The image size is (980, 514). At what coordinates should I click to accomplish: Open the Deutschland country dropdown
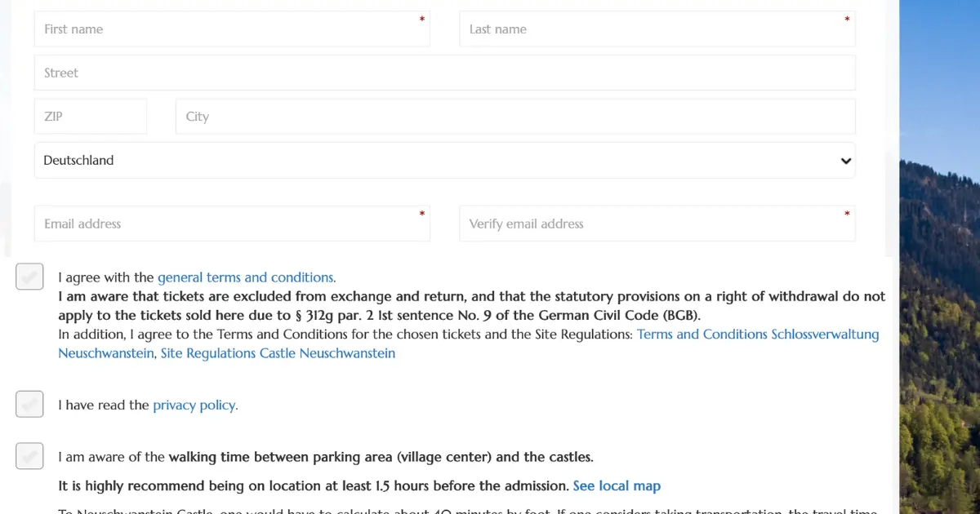point(445,161)
